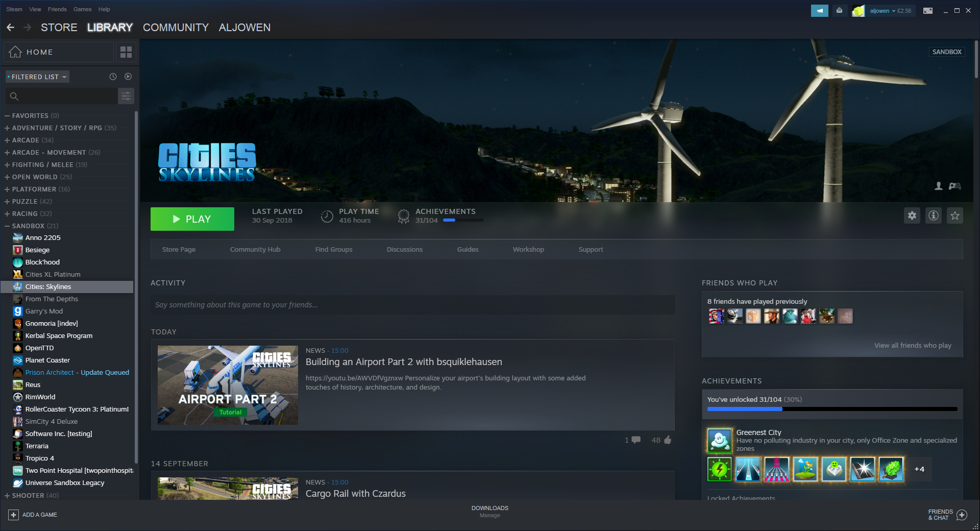Open Friends & Chat plus icon
980x531 pixels.
[x=962, y=515]
